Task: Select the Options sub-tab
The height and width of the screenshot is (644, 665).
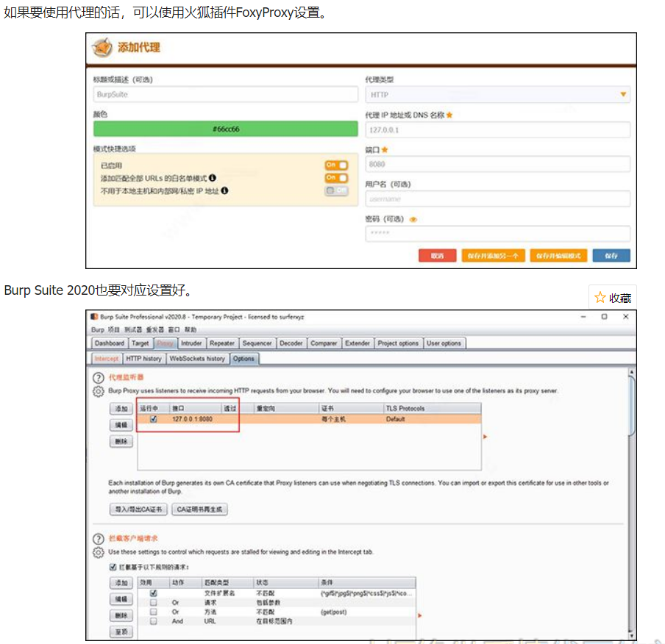Action: point(244,358)
